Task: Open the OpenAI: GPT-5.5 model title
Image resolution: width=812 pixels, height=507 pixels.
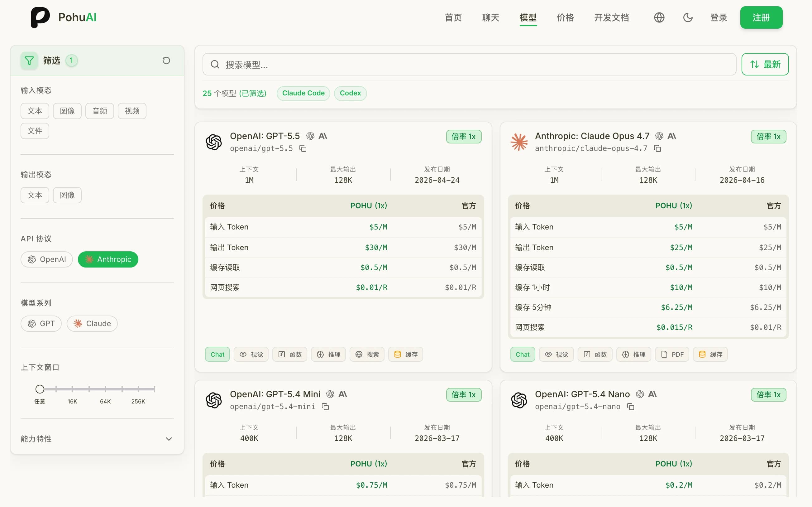Action: pyautogui.click(x=265, y=136)
